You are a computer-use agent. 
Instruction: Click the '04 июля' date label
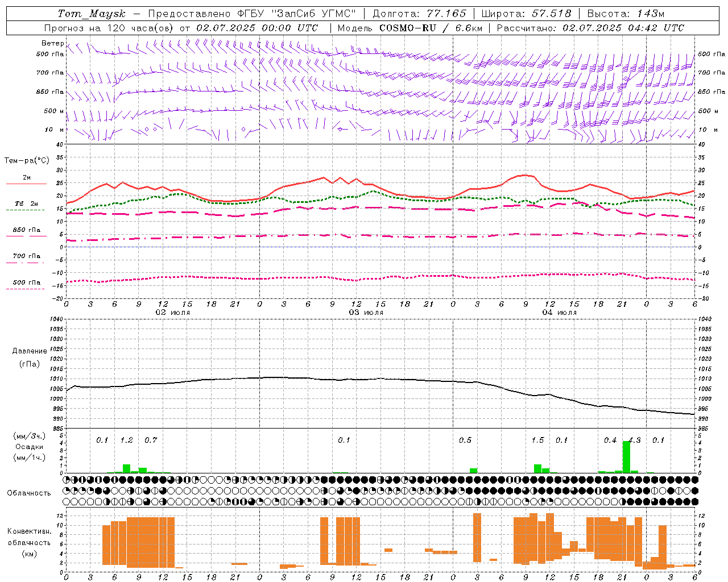[560, 313]
